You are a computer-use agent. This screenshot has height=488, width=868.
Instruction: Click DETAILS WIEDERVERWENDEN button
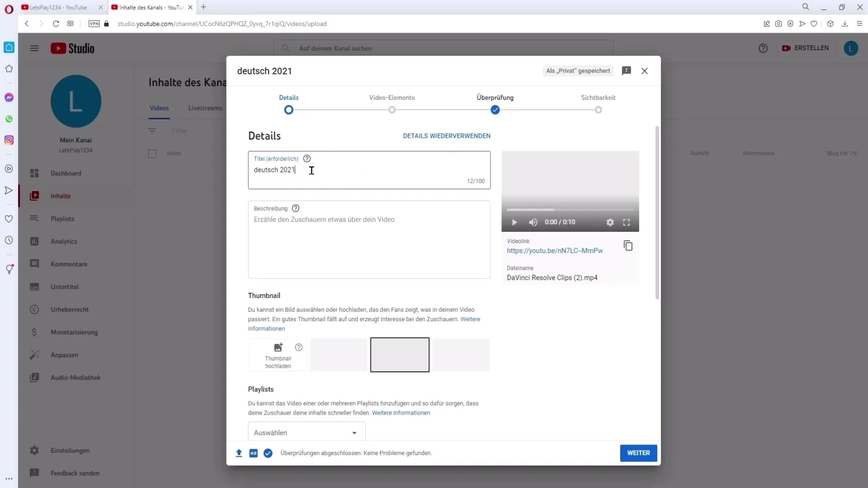pyautogui.click(x=447, y=136)
